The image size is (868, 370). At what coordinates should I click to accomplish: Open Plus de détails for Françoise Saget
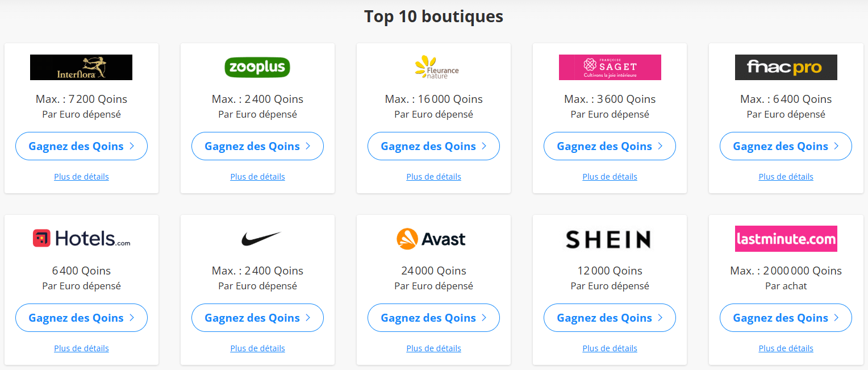click(610, 176)
